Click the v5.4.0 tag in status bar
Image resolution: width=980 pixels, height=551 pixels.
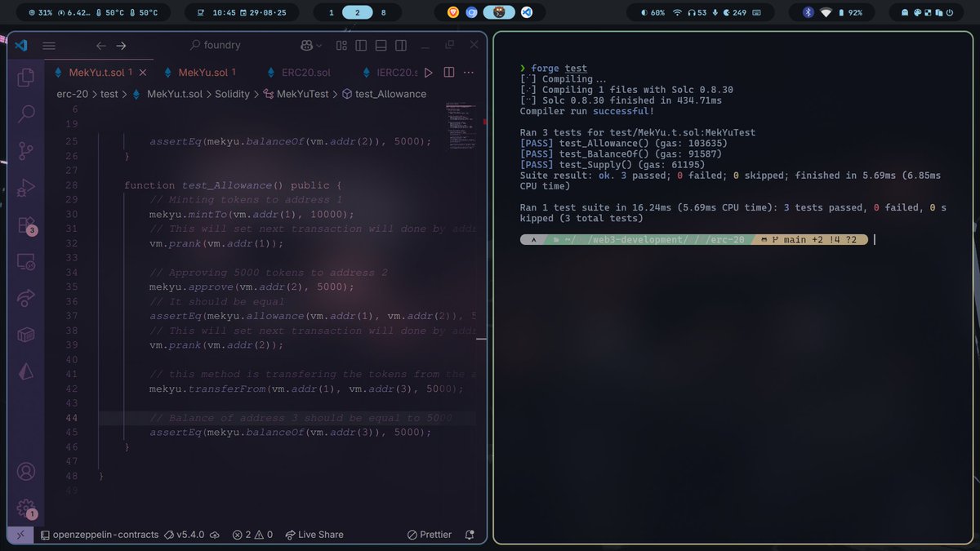point(184,535)
